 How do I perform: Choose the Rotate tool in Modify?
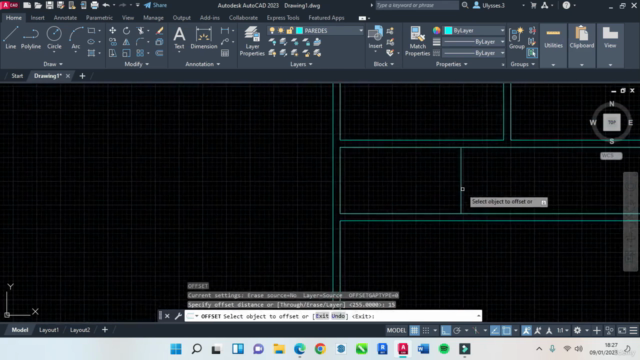coord(127,31)
